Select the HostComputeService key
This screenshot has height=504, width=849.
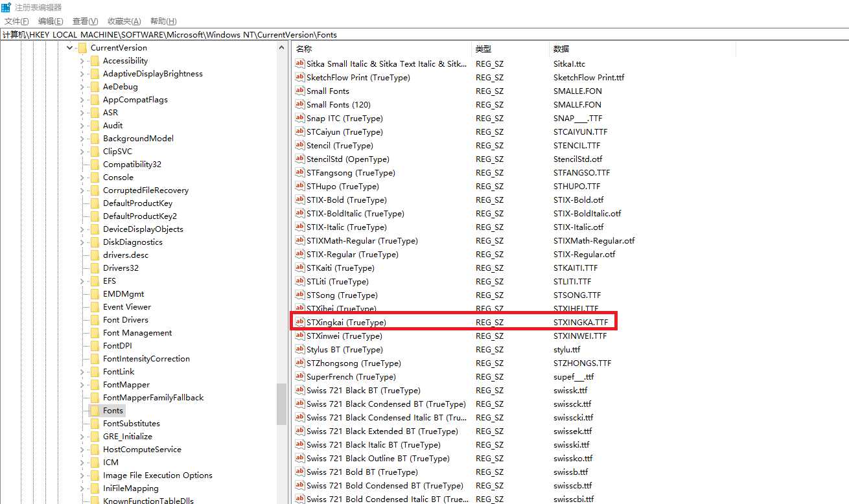click(142, 449)
